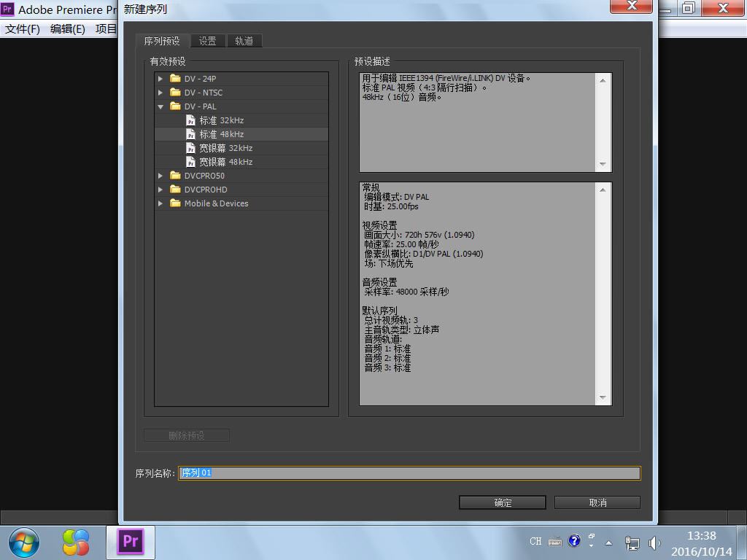Click the DV - 24P folder icon
The width and height of the screenshot is (747, 560).
click(175, 79)
